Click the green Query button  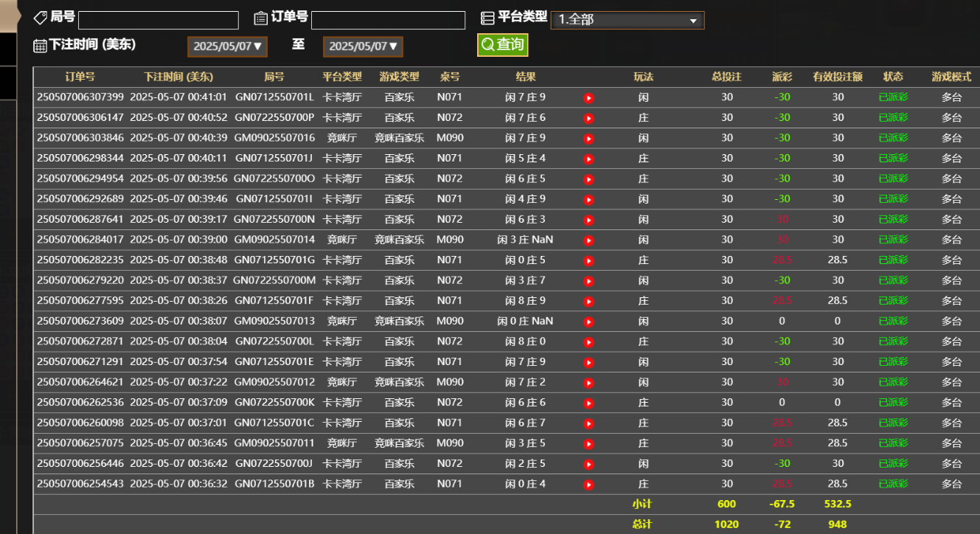[x=502, y=44]
